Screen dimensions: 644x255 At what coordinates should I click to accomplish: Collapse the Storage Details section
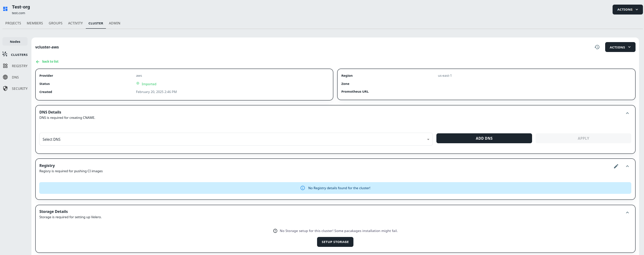pos(627,213)
